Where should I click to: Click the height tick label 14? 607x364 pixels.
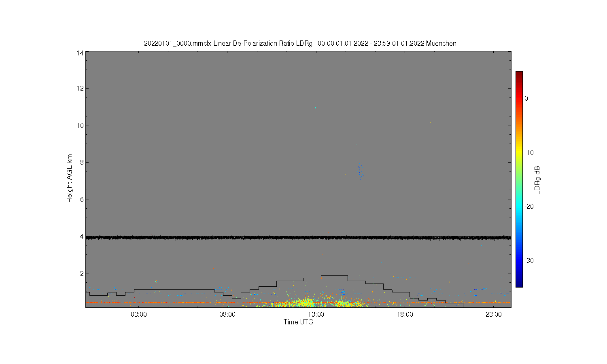[x=80, y=53]
